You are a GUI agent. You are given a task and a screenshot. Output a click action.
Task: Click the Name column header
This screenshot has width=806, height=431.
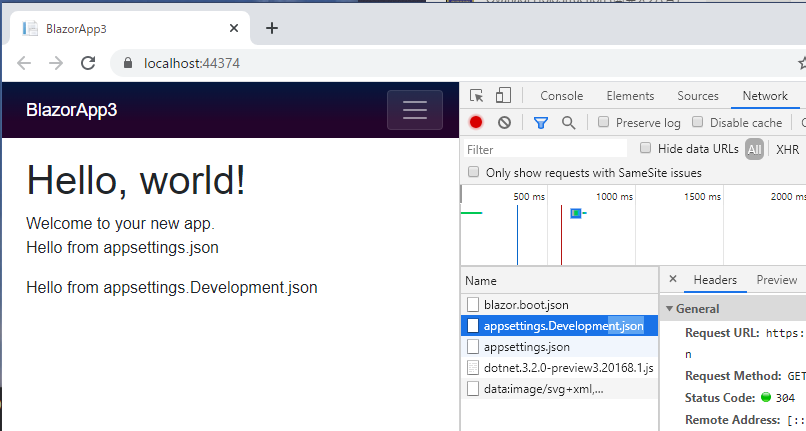click(x=559, y=281)
